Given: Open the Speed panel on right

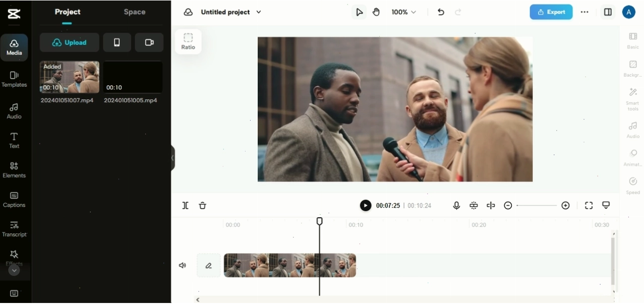Looking at the screenshot, I should (633, 186).
